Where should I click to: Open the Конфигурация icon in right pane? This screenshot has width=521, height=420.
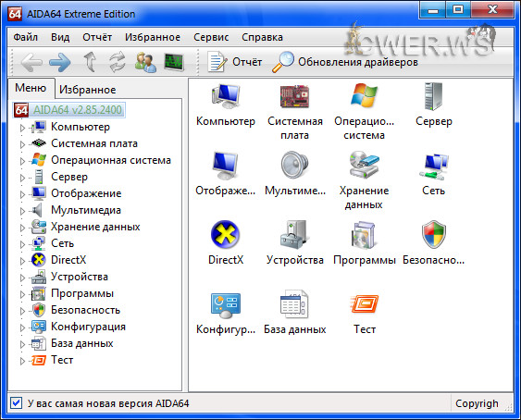[226, 304]
